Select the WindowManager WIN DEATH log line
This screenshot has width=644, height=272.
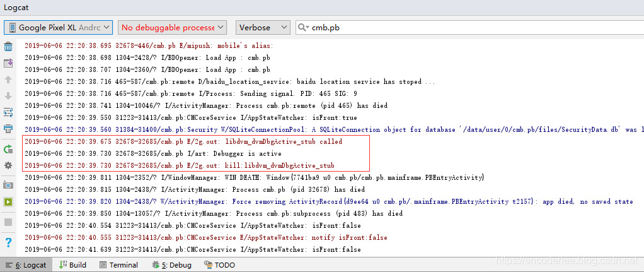255,177
